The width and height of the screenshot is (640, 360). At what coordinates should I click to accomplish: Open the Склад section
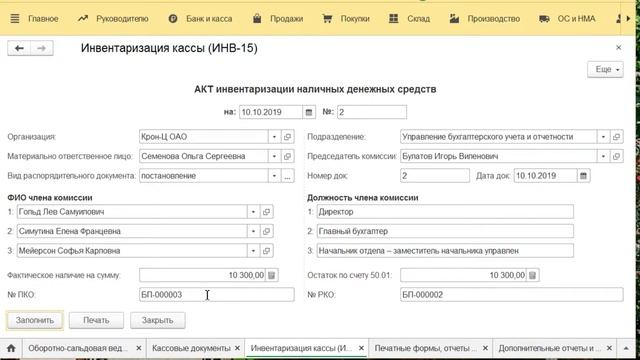(x=409, y=19)
